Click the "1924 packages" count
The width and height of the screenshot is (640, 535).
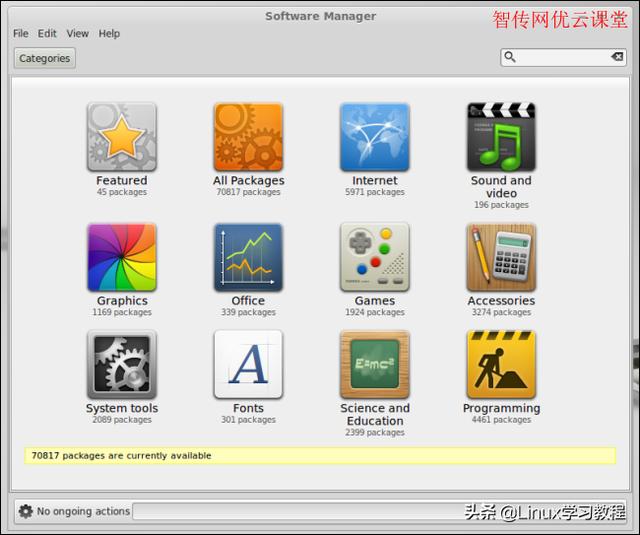375,312
